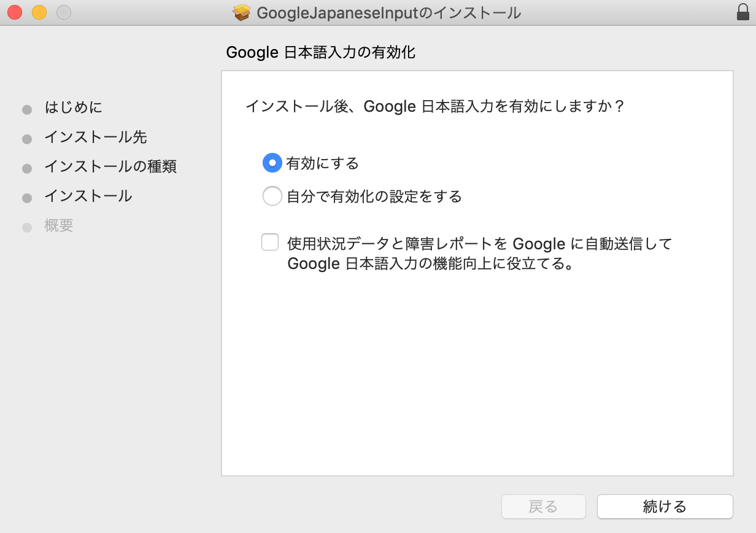Click the 続ける button

(x=665, y=507)
